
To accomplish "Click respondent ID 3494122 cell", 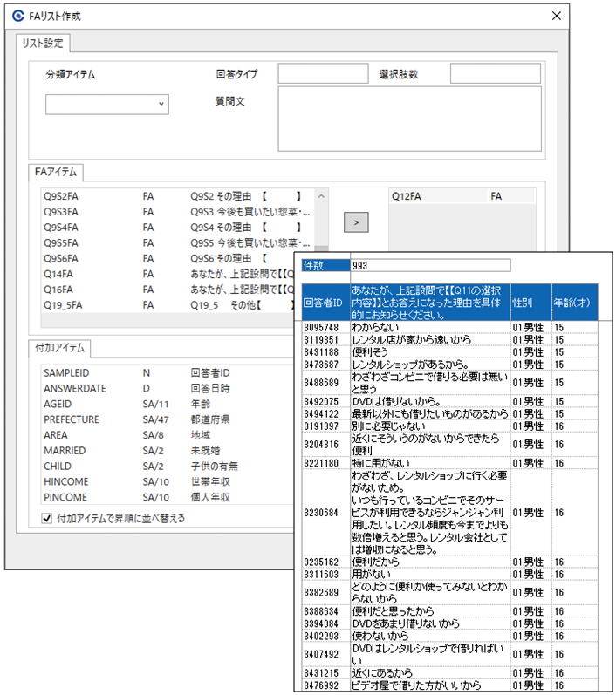I will click(326, 413).
